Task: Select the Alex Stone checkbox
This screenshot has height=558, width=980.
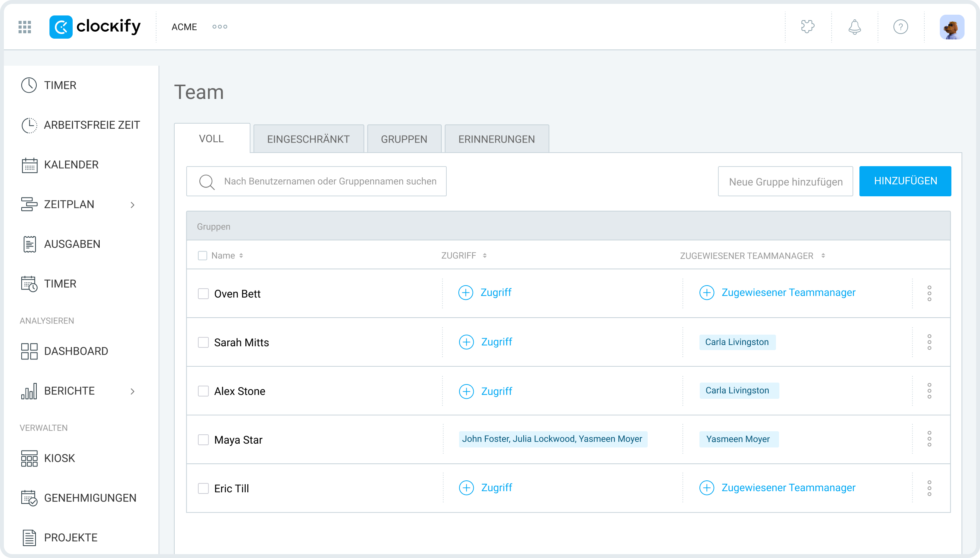Action: point(203,391)
